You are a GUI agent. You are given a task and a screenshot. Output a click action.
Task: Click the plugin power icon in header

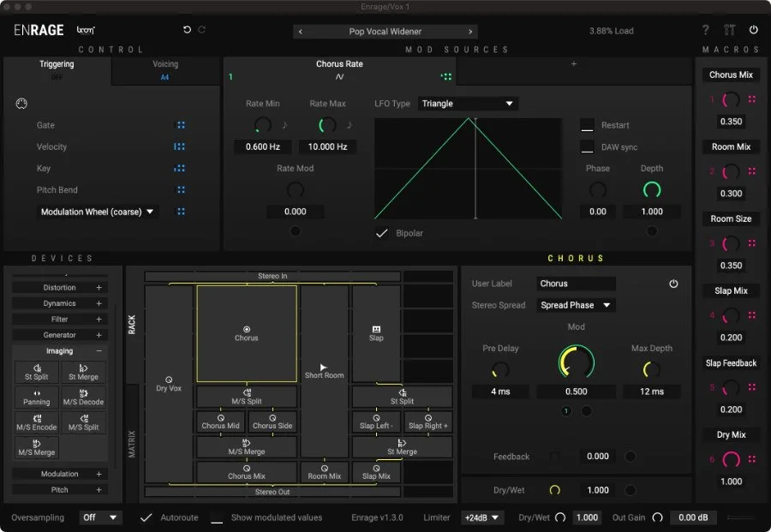[753, 29]
